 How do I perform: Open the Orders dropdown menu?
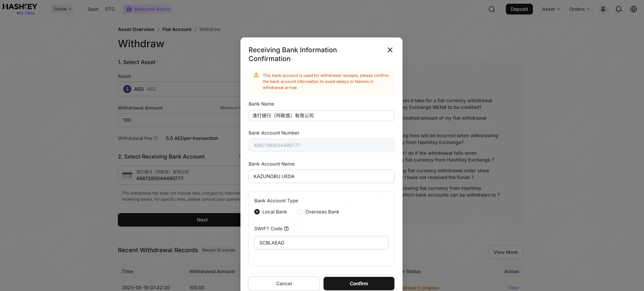click(579, 9)
